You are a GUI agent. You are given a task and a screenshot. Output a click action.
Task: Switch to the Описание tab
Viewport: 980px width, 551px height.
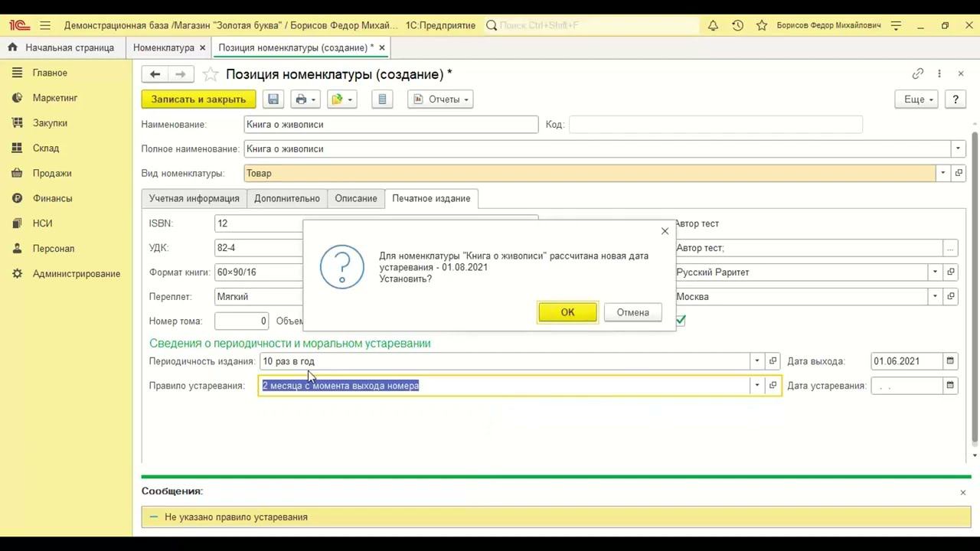click(x=356, y=198)
